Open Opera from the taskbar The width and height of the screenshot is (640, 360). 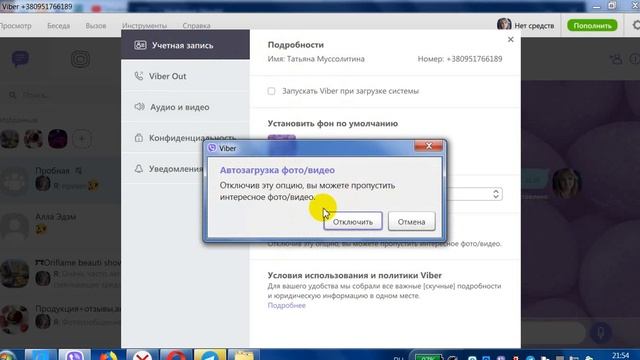pos(176,355)
